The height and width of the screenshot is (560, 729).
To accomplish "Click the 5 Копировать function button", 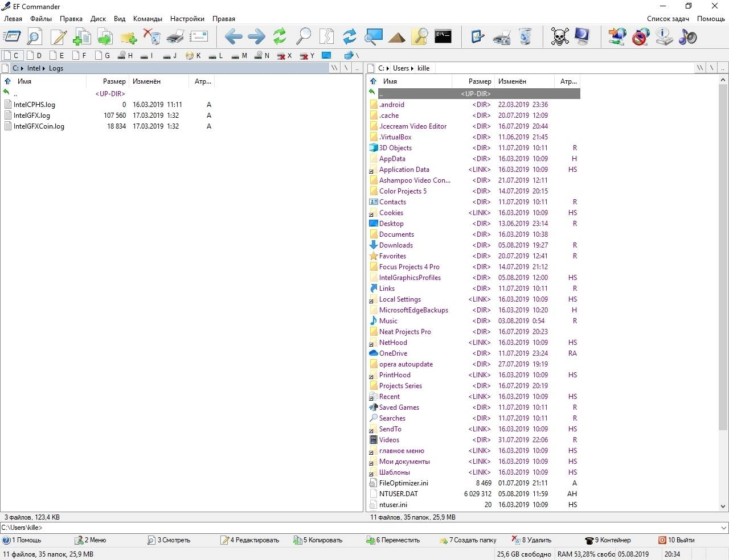I will [318, 540].
